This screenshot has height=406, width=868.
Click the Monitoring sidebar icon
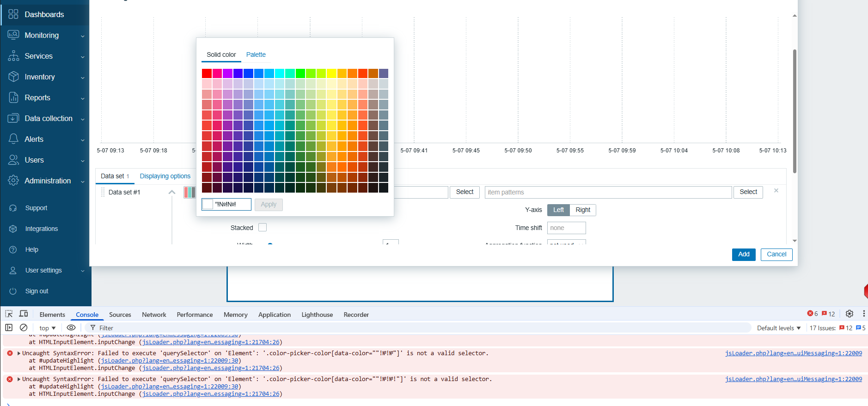point(13,35)
